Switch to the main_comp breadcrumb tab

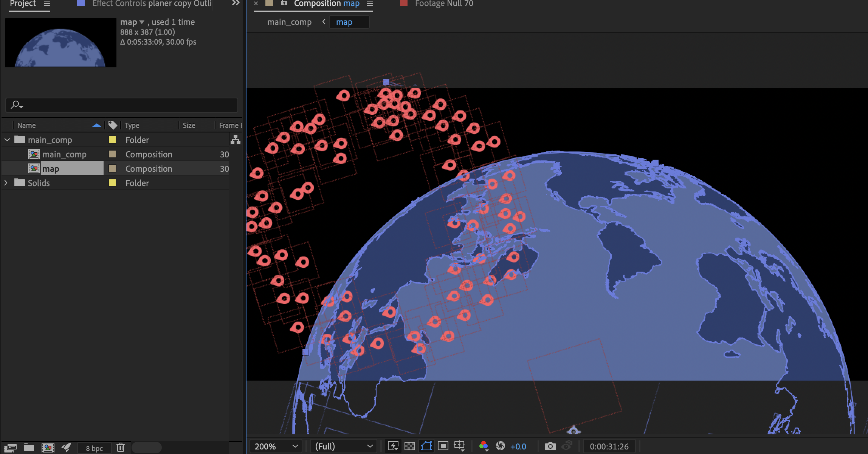[289, 22]
